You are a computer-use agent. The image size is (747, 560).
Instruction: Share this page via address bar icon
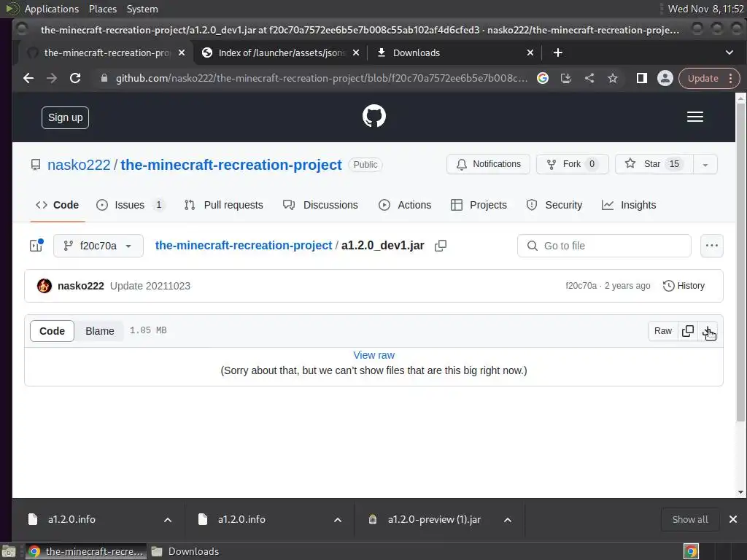(x=589, y=78)
